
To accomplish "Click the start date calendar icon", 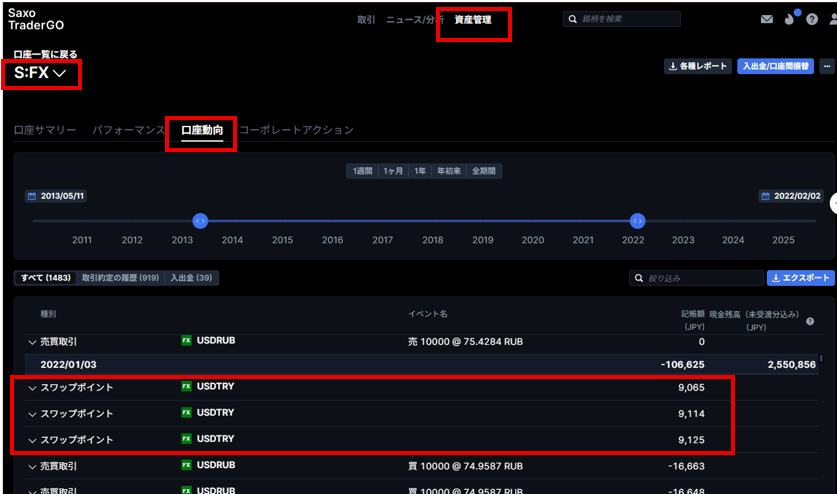I will click(32, 196).
